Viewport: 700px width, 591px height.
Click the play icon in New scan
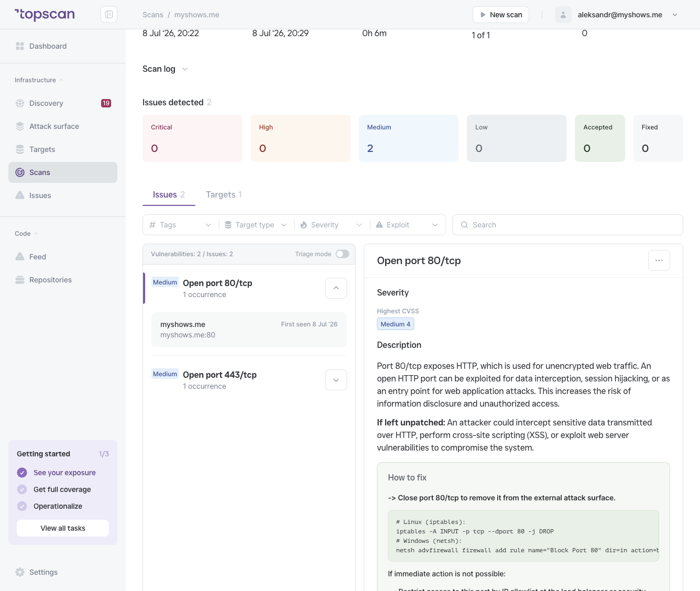(x=483, y=15)
